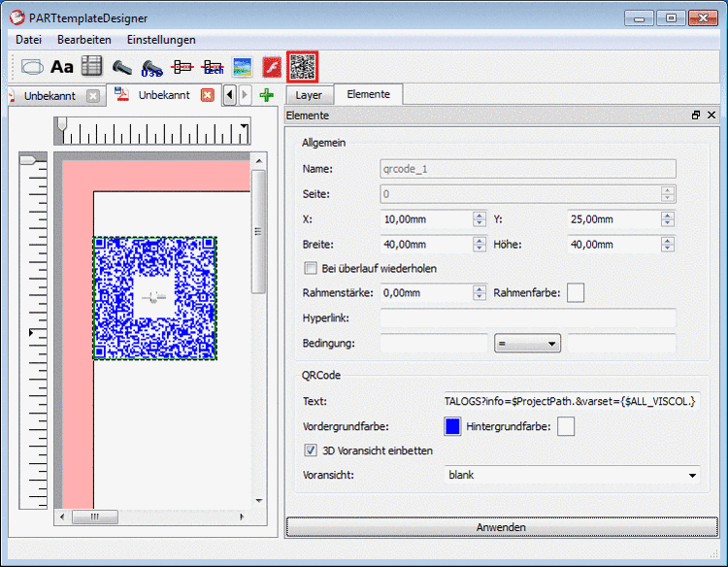The height and width of the screenshot is (567, 728).
Task: Click the canvas scroll up arrow
Action: (x=259, y=161)
